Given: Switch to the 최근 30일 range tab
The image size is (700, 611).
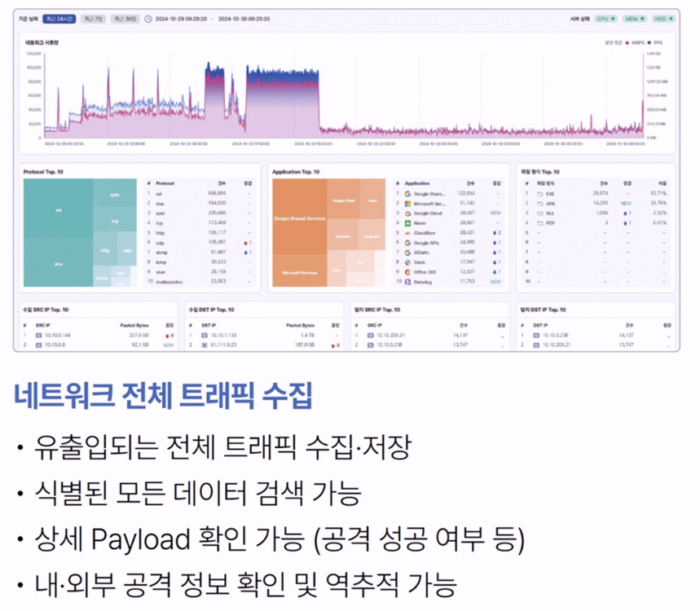Looking at the screenshot, I should click(125, 19).
